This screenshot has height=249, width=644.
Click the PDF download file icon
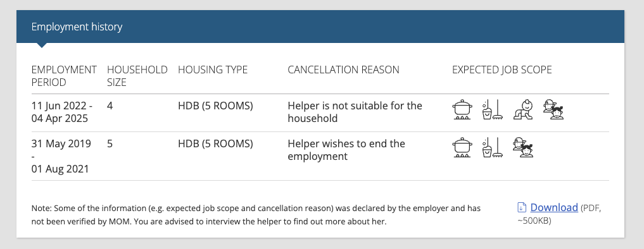(522, 207)
